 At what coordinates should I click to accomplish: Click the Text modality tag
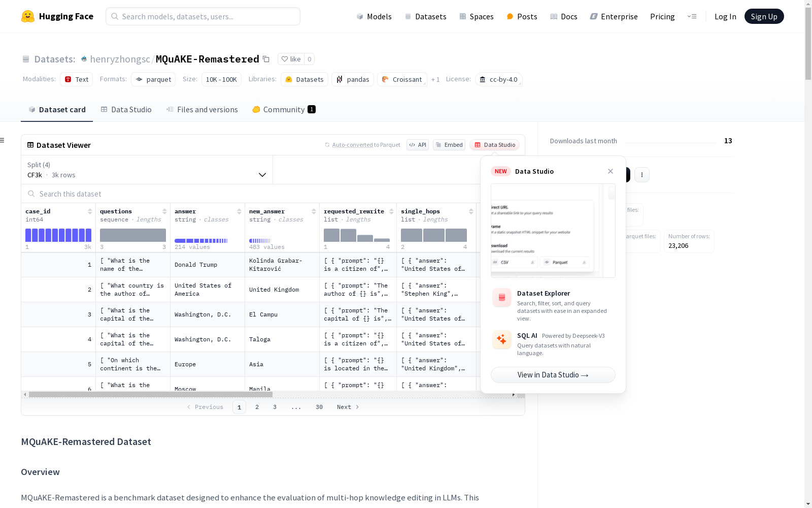77,79
